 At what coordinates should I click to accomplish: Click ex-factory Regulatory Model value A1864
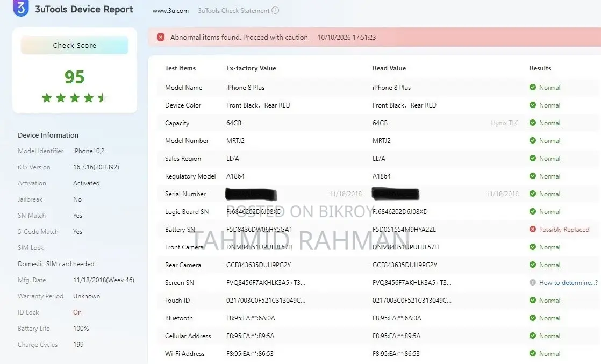tap(235, 176)
